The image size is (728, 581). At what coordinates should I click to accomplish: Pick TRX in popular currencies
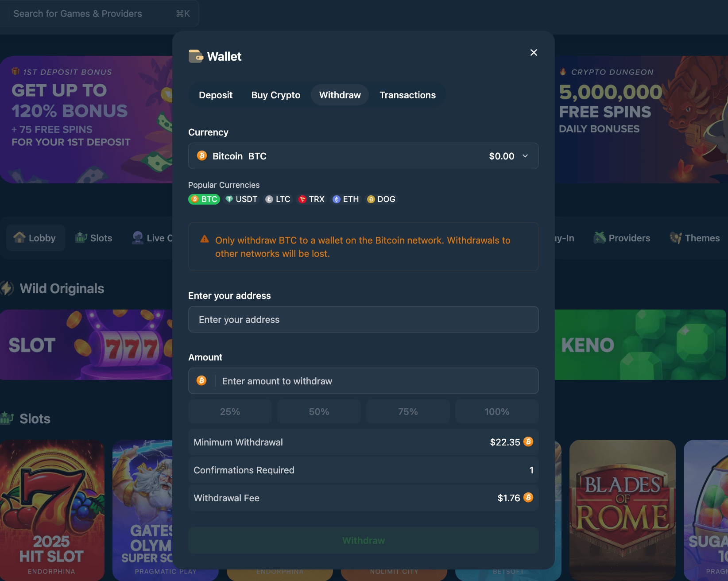pyautogui.click(x=311, y=199)
